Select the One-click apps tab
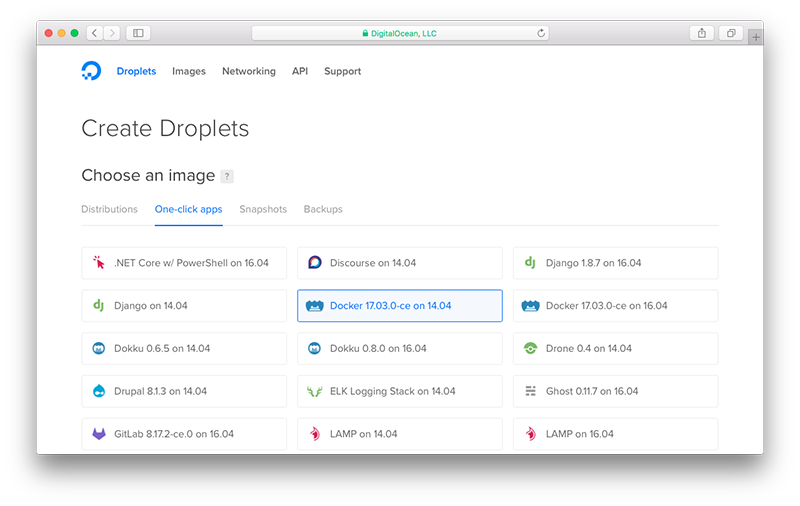Viewport: 800px width, 506px height. tap(189, 209)
